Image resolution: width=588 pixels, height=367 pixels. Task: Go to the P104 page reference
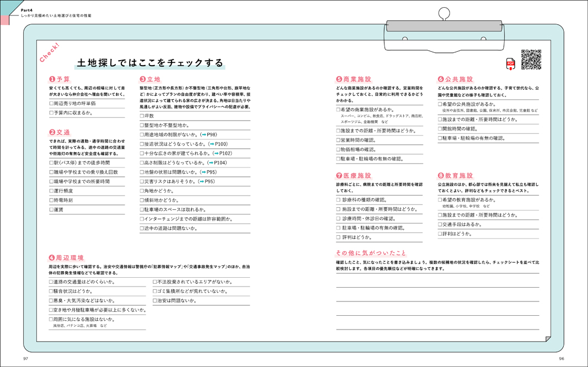pos(218,163)
